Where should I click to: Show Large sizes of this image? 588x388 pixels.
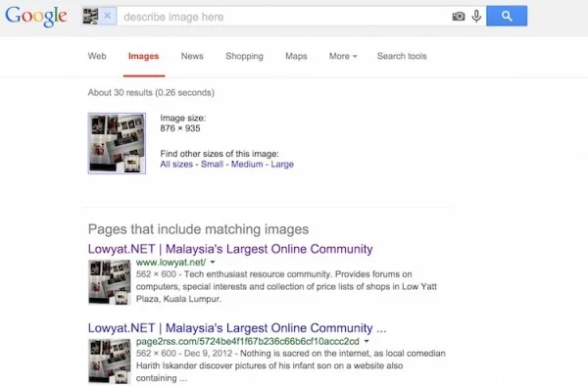(x=282, y=165)
